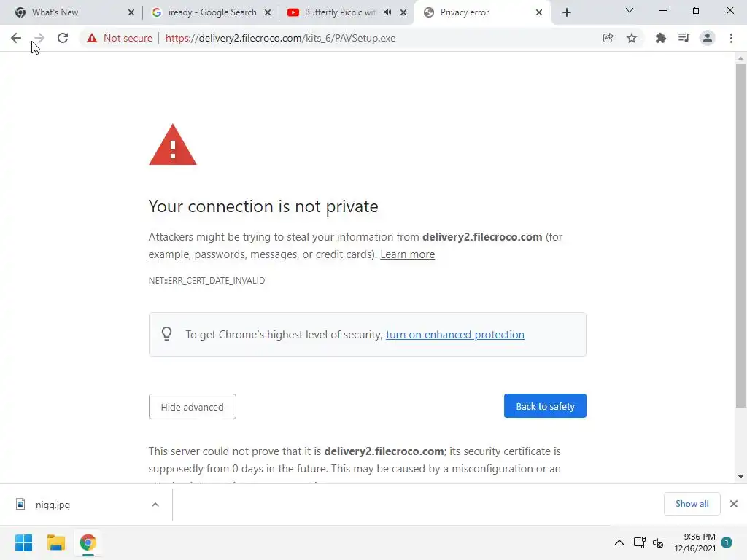Click the share page icon
This screenshot has height=560, width=747.
coord(608,38)
